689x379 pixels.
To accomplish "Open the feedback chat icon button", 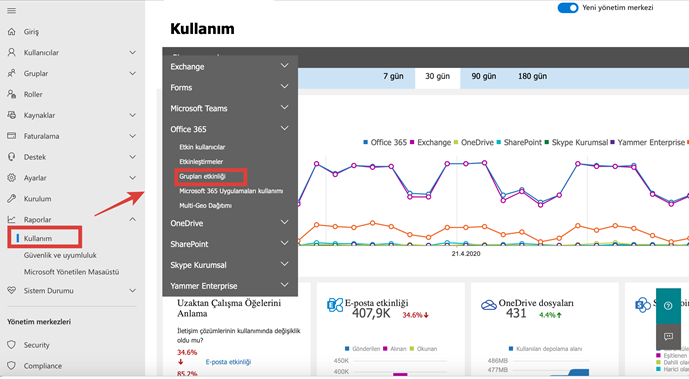I will click(x=668, y=336).
